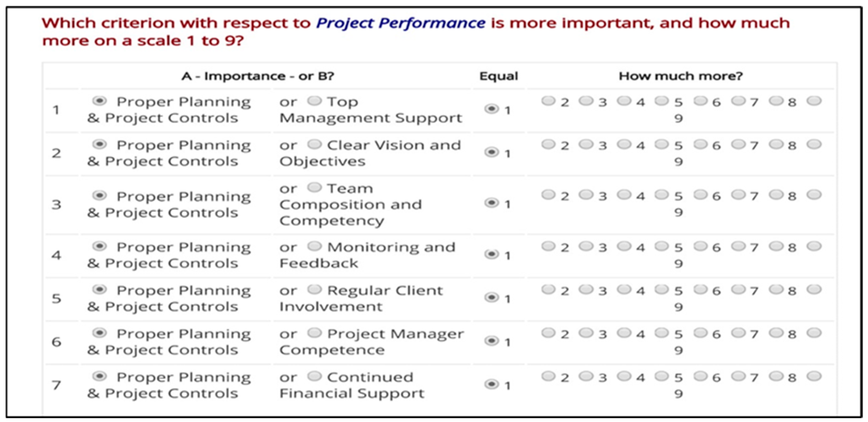Select Proper Planning radio in row 1
The width and height of the screenshot is (868, 422).
[x=100, y=101]
